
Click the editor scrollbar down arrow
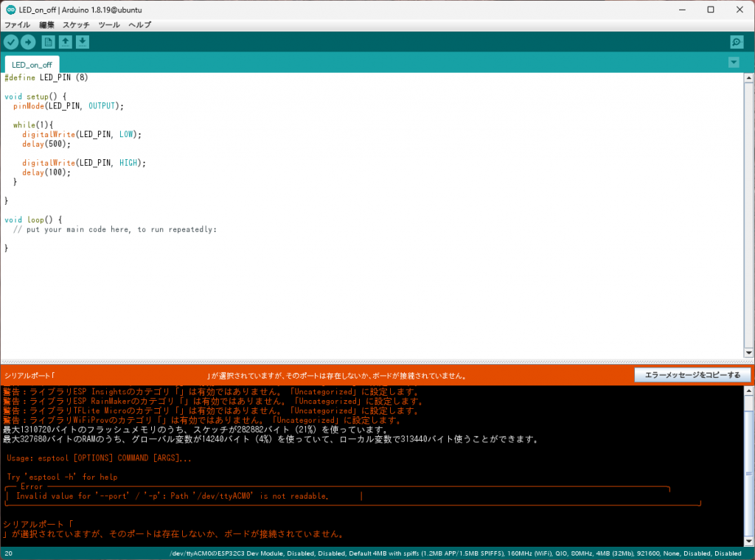coord(749,353)
